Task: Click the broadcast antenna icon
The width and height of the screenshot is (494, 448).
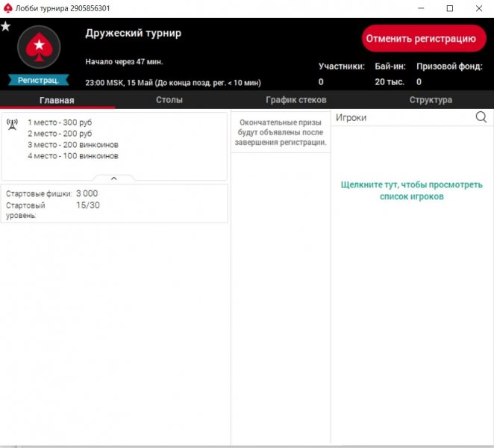Action: pos(13,124)
